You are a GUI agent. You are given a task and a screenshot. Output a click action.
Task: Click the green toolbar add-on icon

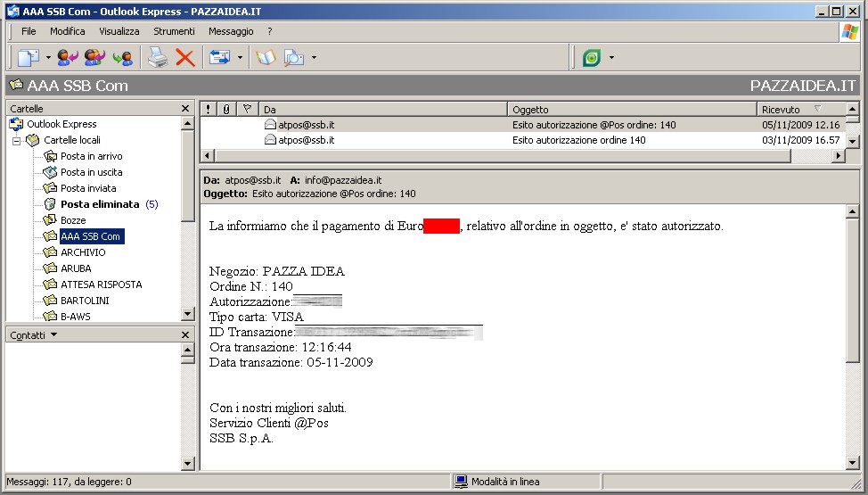(592, 57)
